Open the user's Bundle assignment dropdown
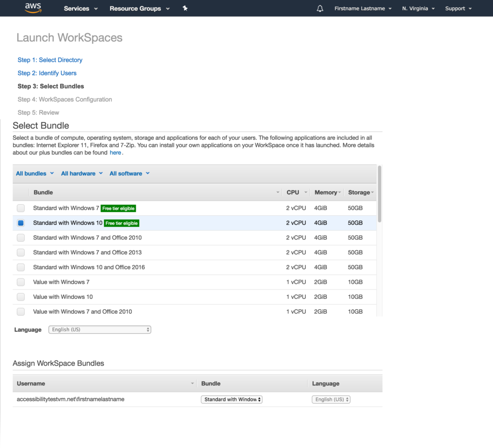 232,399
